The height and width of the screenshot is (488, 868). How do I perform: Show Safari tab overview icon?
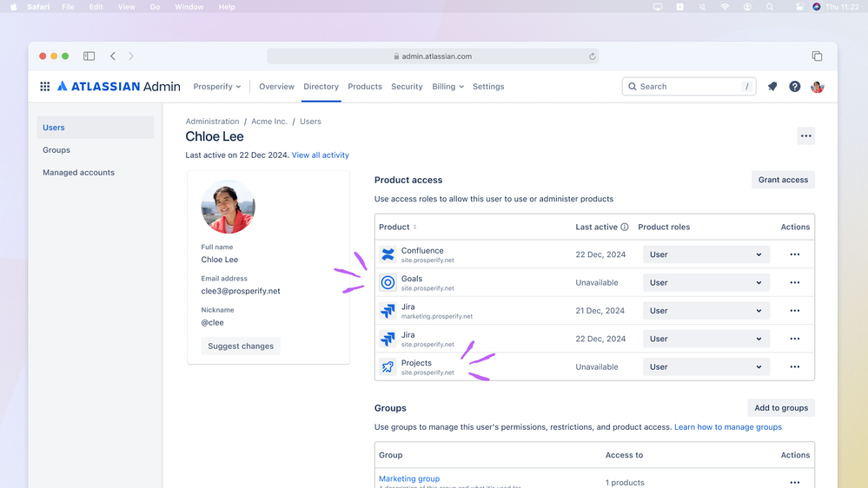coord(817,56)
